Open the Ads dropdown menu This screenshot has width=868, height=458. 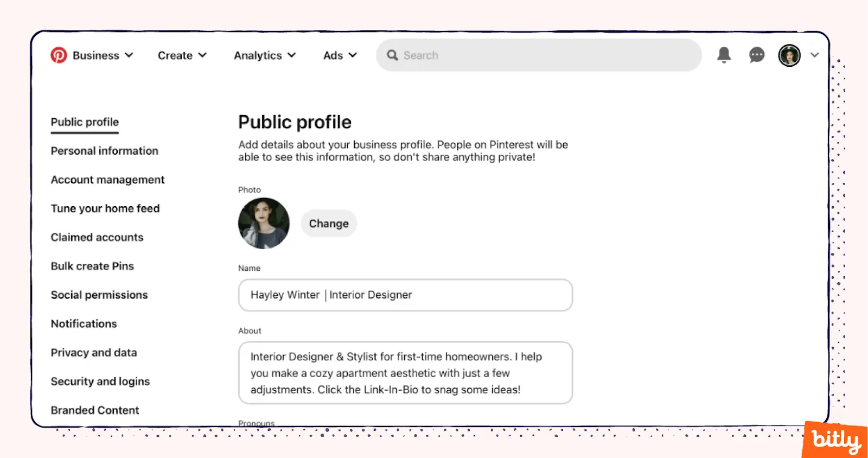pyautogui.click(x=340, y=55)
